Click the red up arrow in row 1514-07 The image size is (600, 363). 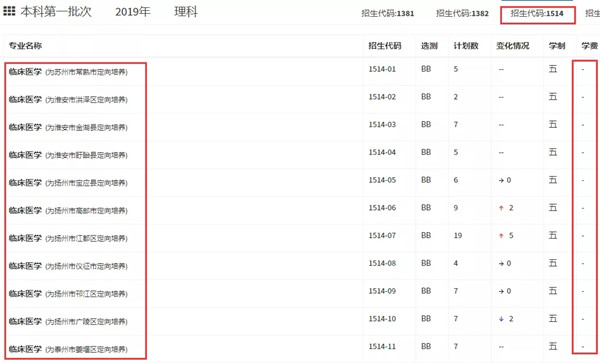(501, 236)
